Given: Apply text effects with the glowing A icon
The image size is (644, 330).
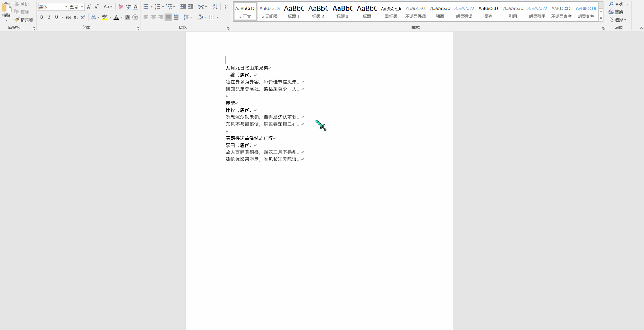Looking at the screenshot, I should (93, 17).
